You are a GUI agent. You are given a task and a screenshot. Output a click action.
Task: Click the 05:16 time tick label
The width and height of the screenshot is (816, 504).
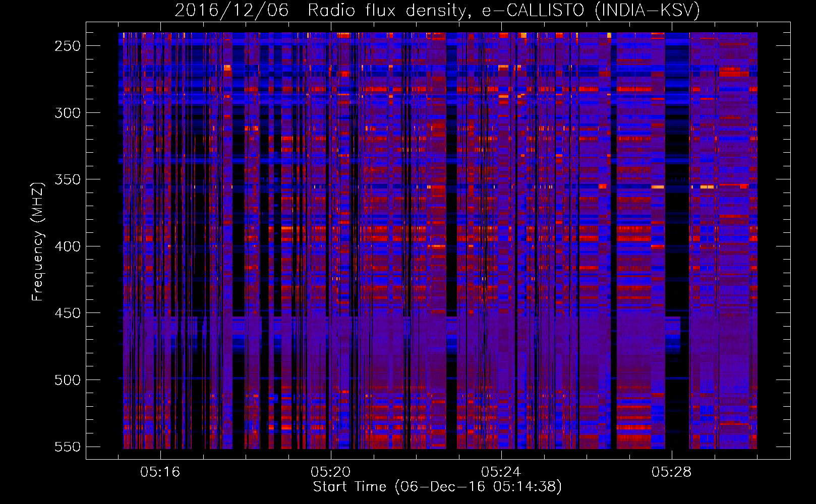click(x=160, y=472)
